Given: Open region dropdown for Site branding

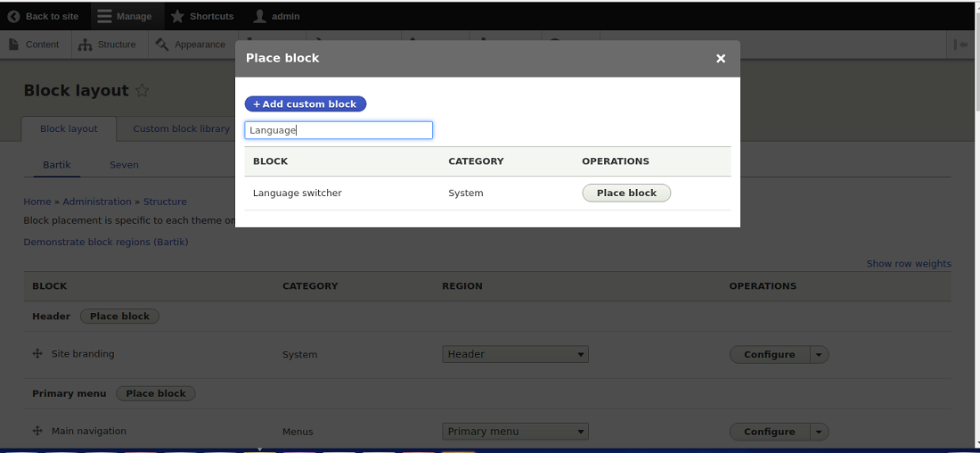Looking at the screenshot, I should [x=515, y=354].
